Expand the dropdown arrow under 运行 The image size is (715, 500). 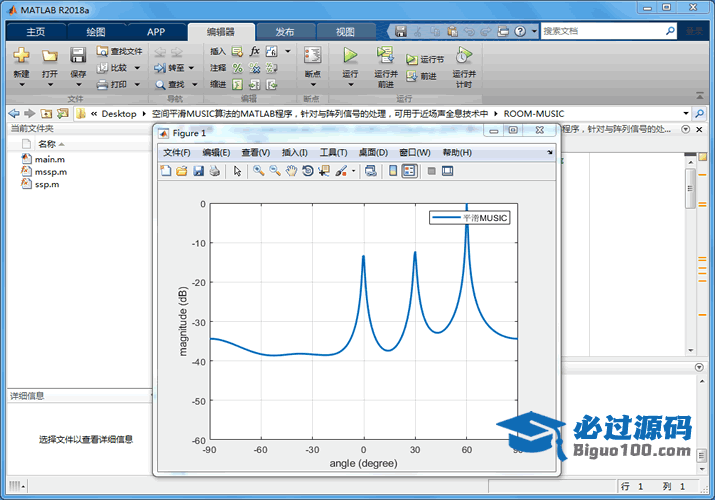pyautogui.click(x=351, y=85)
